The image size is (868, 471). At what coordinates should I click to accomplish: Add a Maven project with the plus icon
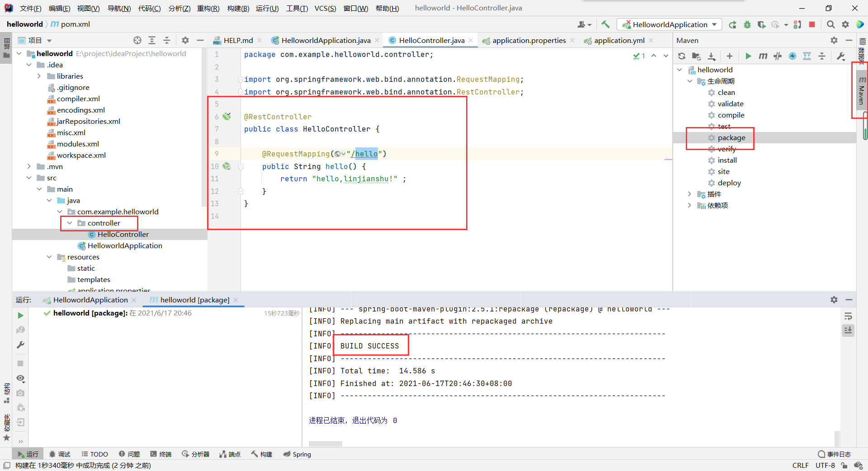(x=730, y=56)
